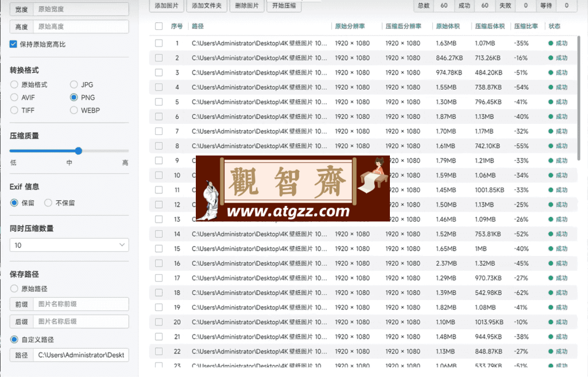This screenshot has height=377, width=588.
Task: Check the row 4 checkbox
Action: pos(159,87)
